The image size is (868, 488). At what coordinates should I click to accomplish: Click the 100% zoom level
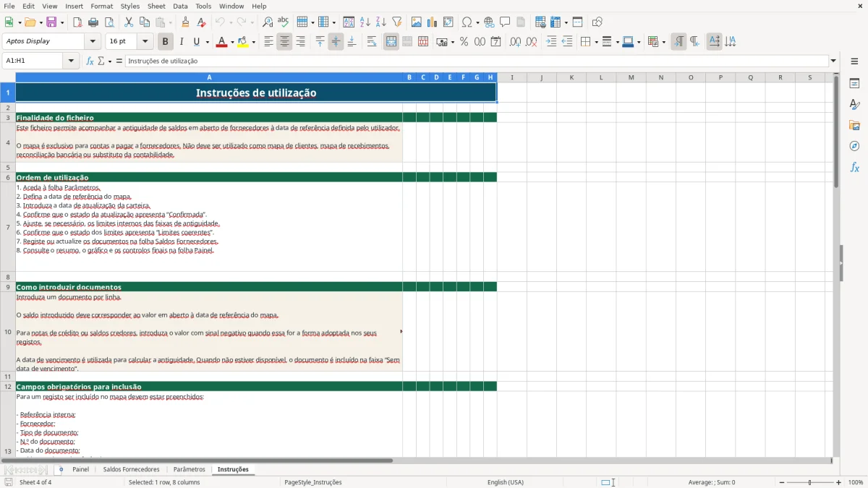coord(855,482)
